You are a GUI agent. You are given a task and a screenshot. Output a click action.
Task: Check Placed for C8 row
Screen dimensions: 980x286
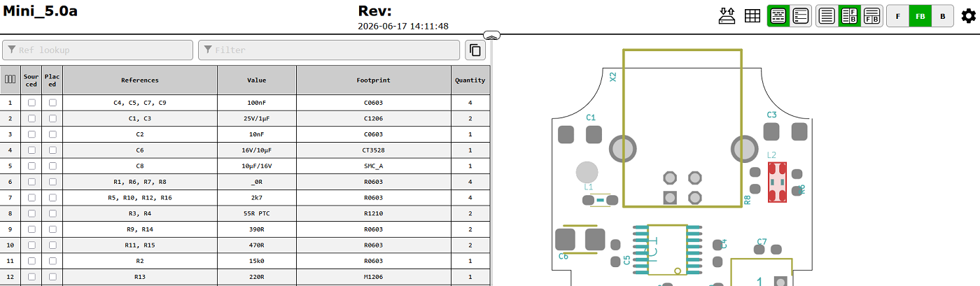(x=52, y=166)
